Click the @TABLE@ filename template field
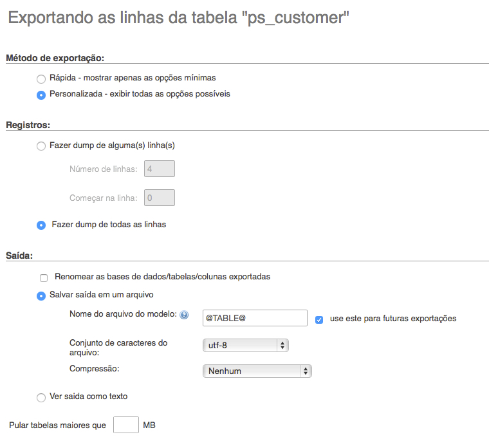The height and width of the screenshot is (448, 489). (255, 318)
